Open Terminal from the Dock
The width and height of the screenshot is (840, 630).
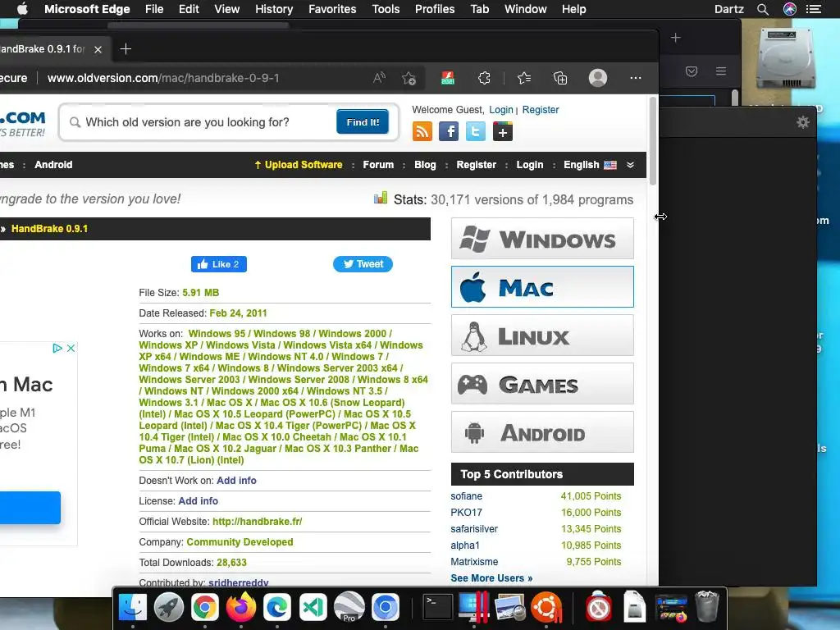point(438,606)
